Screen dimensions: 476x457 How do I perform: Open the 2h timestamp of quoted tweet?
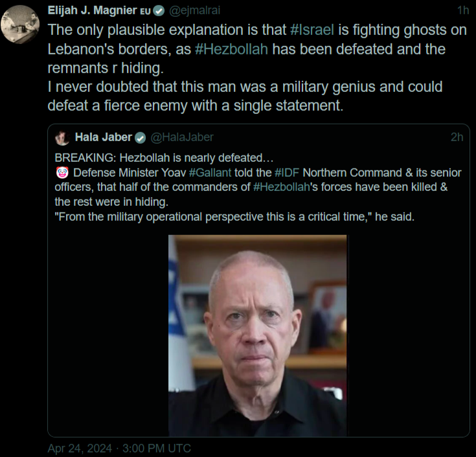point(457,137)
